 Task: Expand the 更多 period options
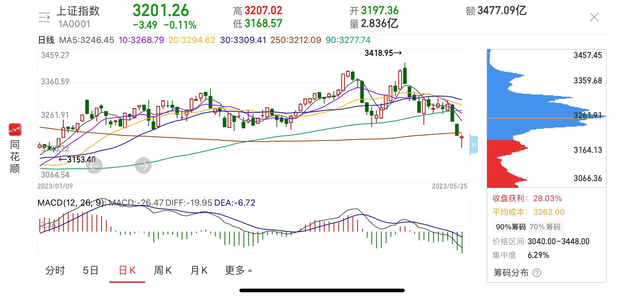[x=238, y=270]
